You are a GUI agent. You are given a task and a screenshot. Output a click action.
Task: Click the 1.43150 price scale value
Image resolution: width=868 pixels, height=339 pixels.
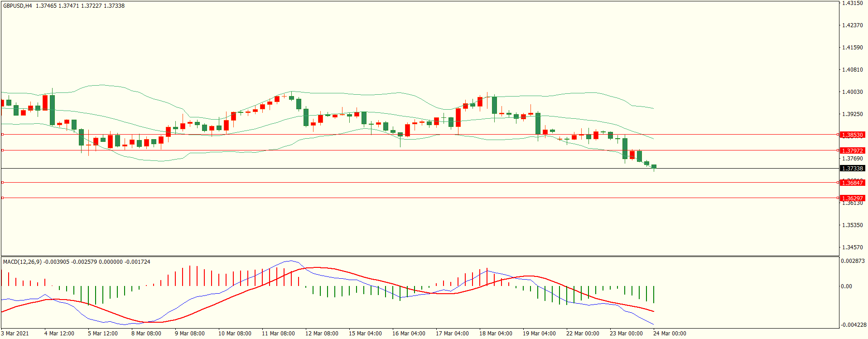pyautogui.click(x=852, y=3)
